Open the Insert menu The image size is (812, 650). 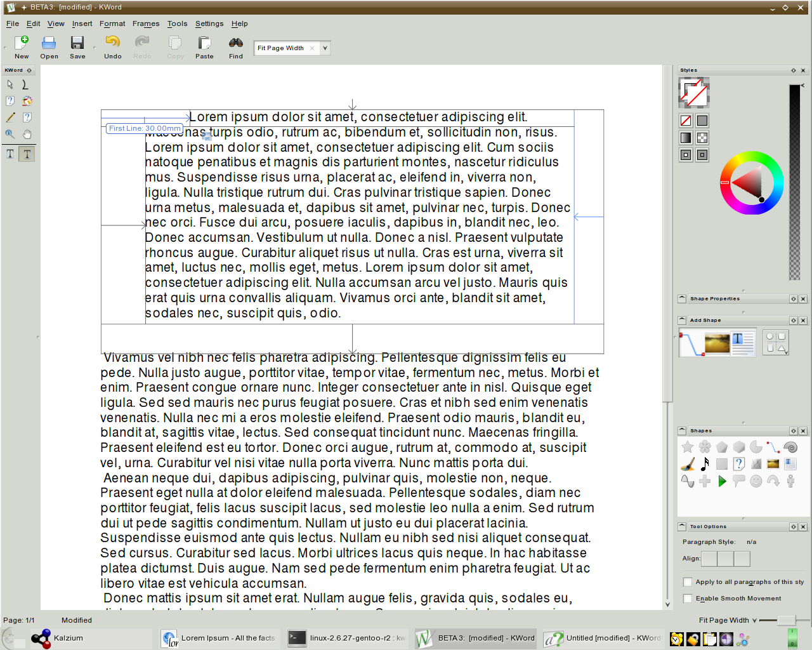point(82,23)
